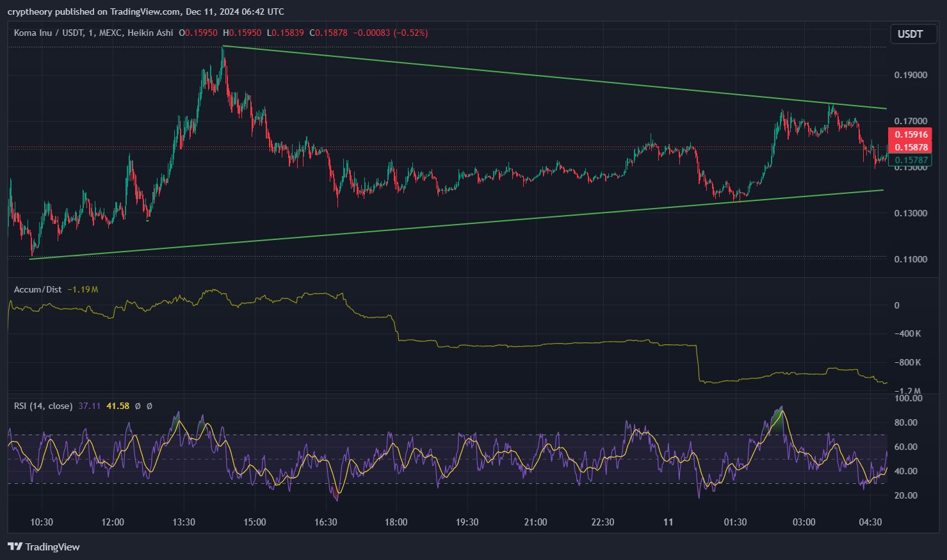Click the 80.00 RSI axis value

pos(905,422)
